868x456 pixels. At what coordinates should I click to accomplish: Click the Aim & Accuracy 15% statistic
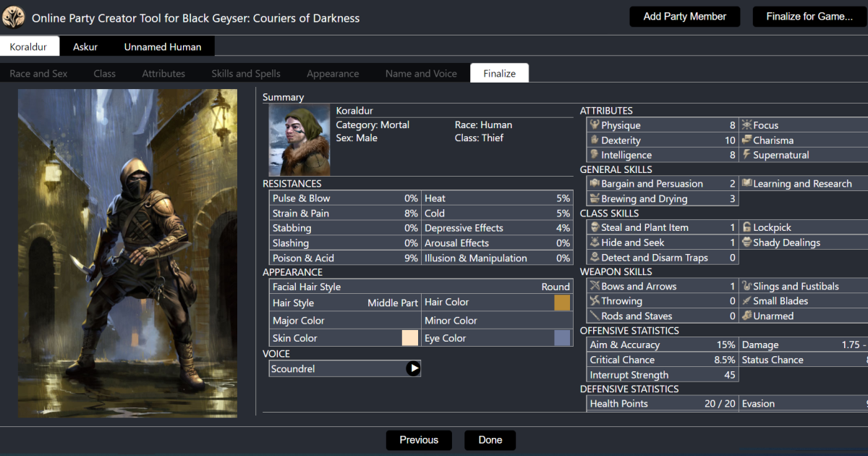[663, 345]
